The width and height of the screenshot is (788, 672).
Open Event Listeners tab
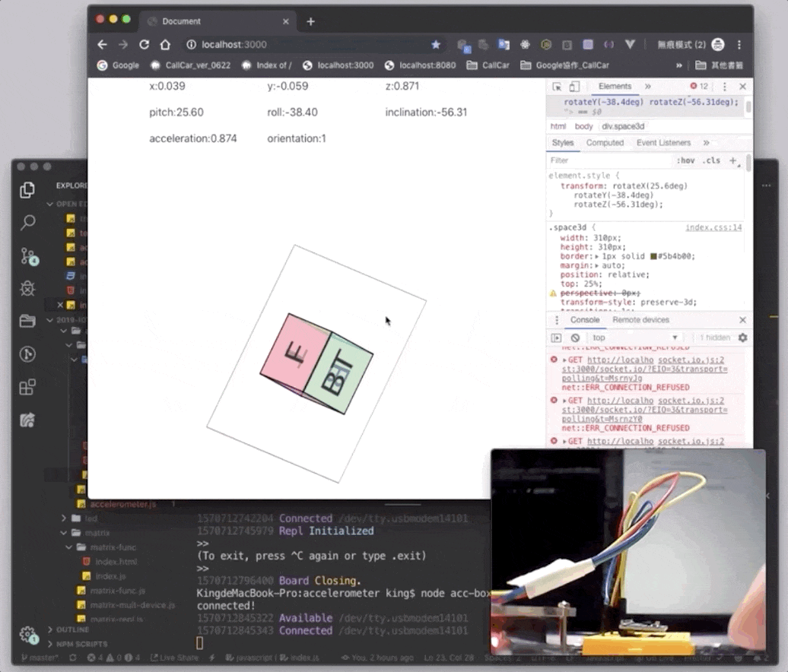point(663,143)
